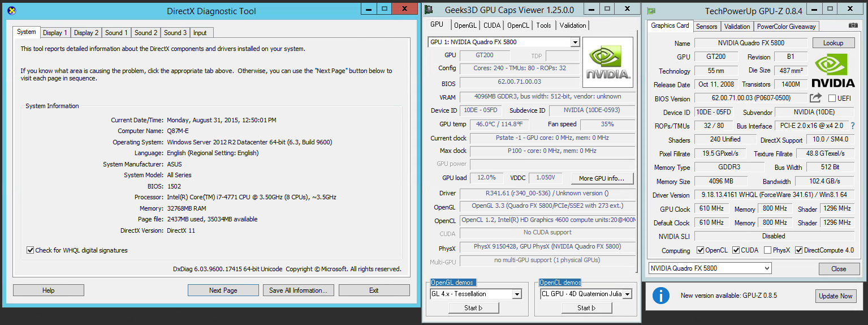Click the GPU-Z screenshot camera icon
Screen dimensions: 868x325
[x=853, y=26]
